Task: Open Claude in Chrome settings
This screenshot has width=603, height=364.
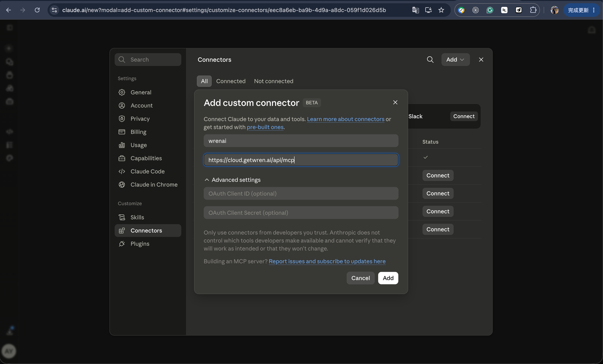Action: coord(148,185)
